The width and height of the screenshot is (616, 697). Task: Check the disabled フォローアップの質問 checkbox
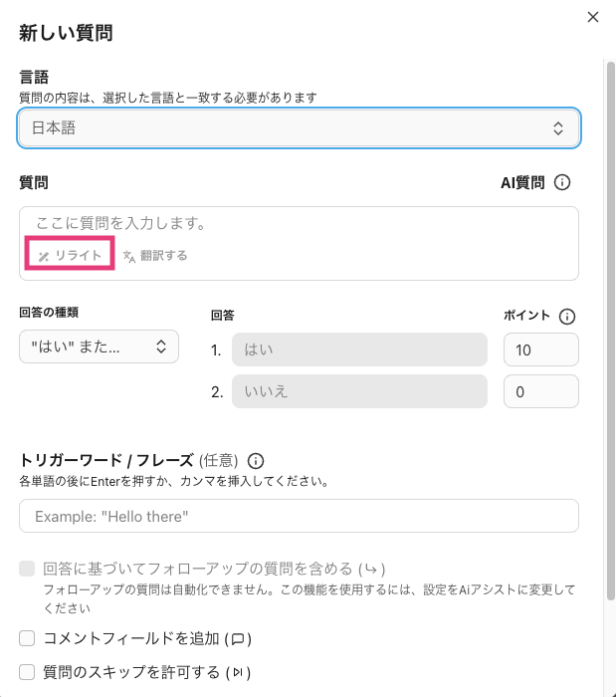point(27,569)
